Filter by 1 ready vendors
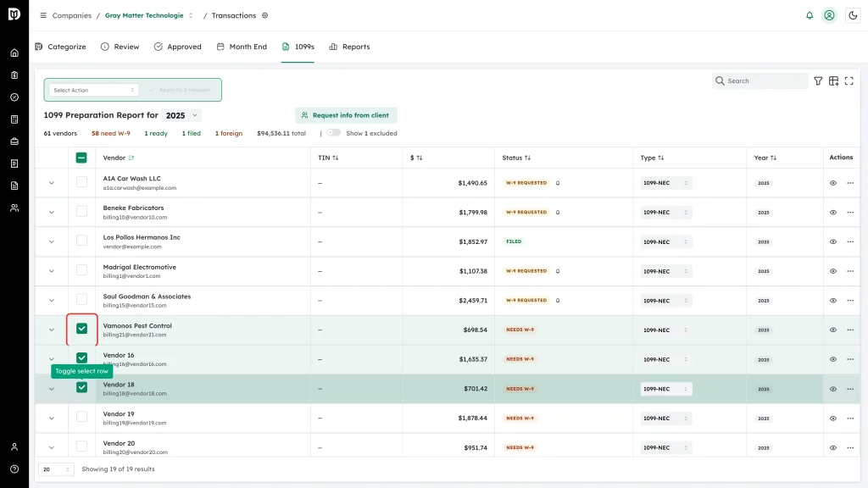The width and height of the screenshot is (868, 488). (x=156, y=133)
